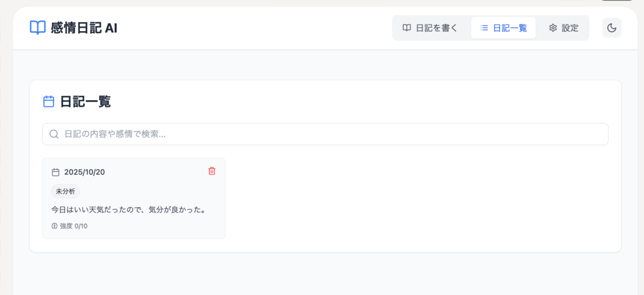
Task: Focus the diary search input field
Action: click(333, 134)
